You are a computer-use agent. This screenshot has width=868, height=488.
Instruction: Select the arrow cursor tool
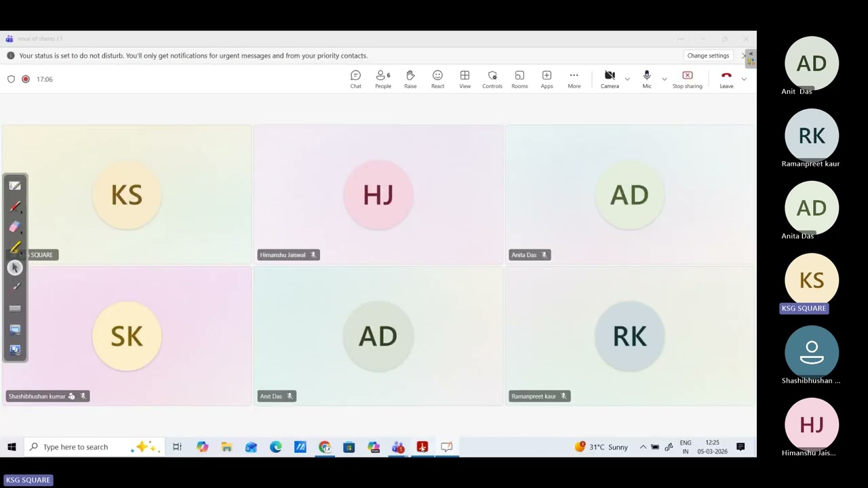pos(15,268)
